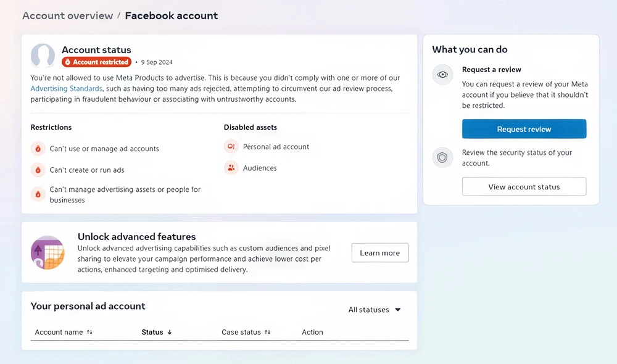This screenshot has width=617, height=364.
Task: Select the flame icon next to "Can't create or run ads"
Action: (36, 170)
